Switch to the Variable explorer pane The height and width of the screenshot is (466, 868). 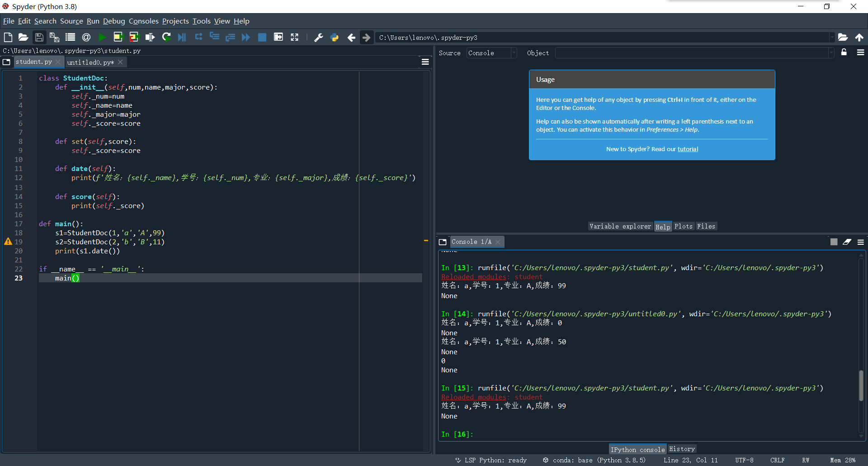620,226
